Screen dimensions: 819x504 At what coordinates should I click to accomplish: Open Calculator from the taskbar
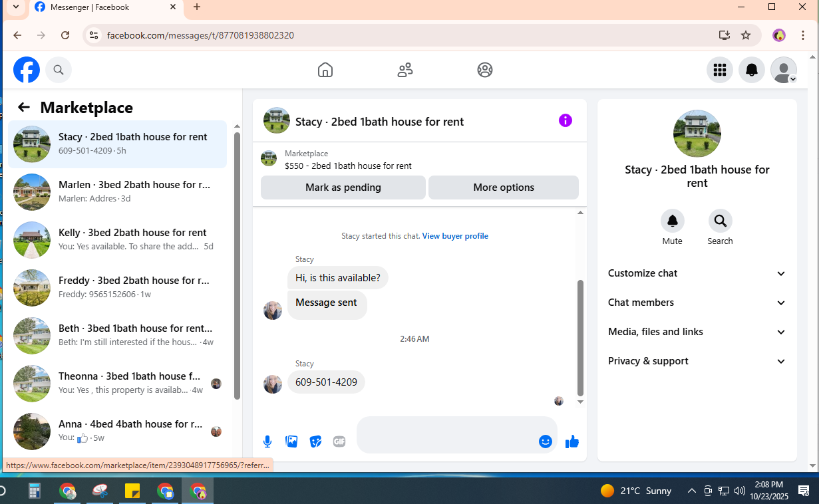tap(35, 491)
